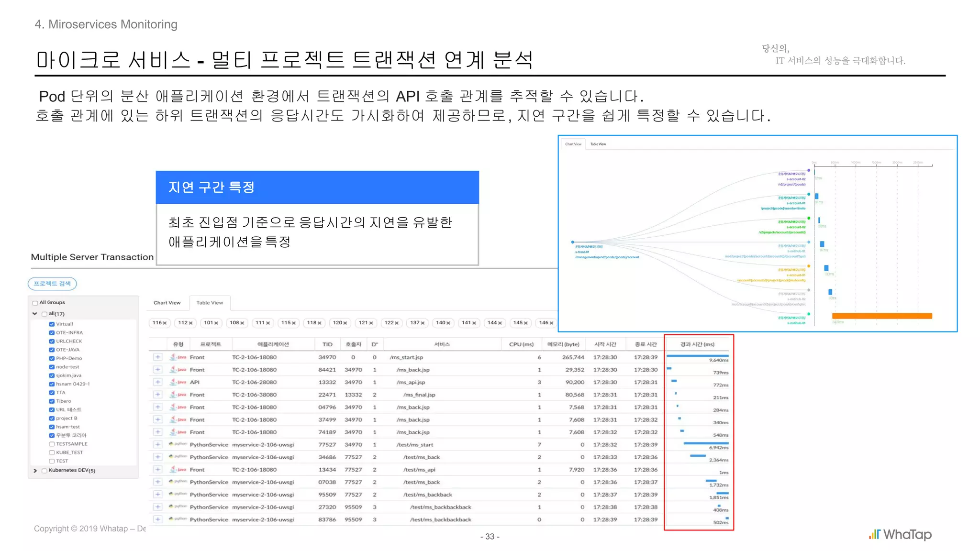
Task: Select the s-front-01 root node in the chart
Action: coord(573,242)
